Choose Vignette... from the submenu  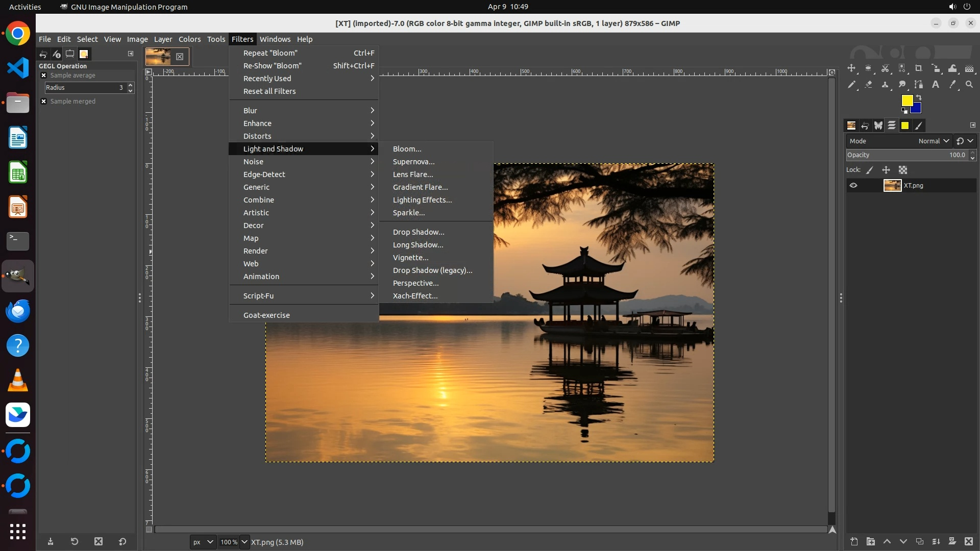tap(410, 258)
